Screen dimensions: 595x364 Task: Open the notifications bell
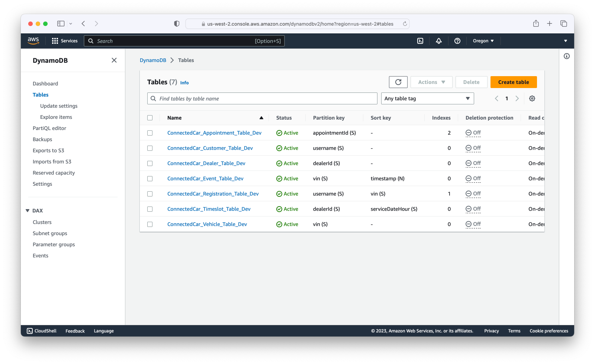coord(439,41)
